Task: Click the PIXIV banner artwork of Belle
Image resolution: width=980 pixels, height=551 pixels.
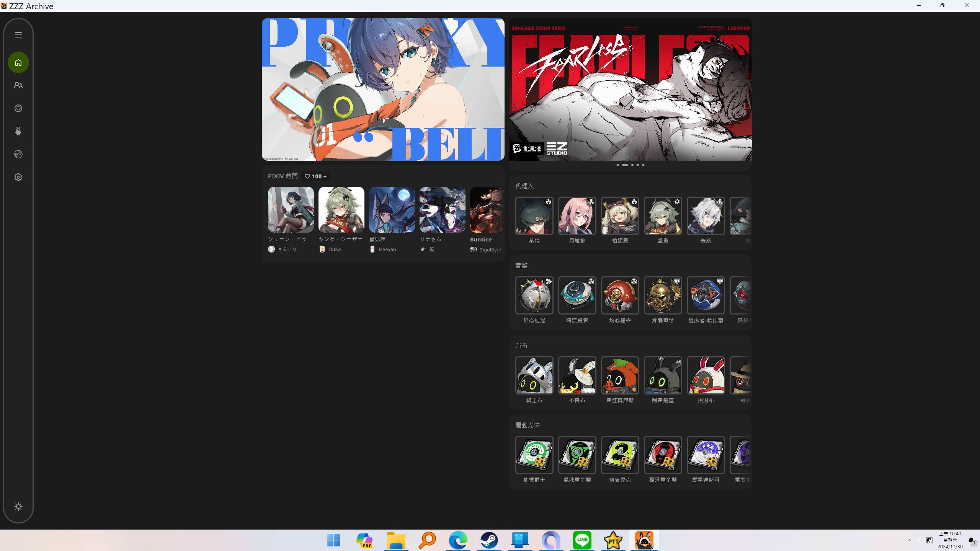Action: (x=383, y=89)
